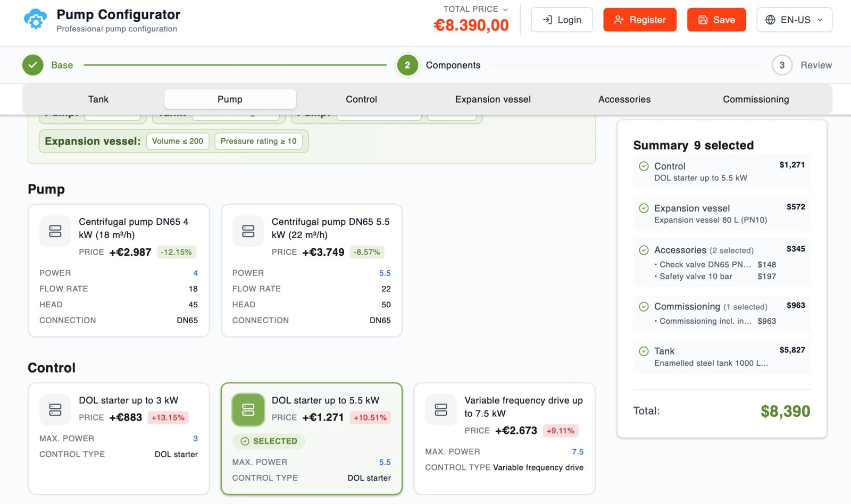The width and height of the screenshot is (851, 504).
Task: Deselect the DOL starter up to 5.5 kW card
Action: pyautogui.click(x=312, y=439)
